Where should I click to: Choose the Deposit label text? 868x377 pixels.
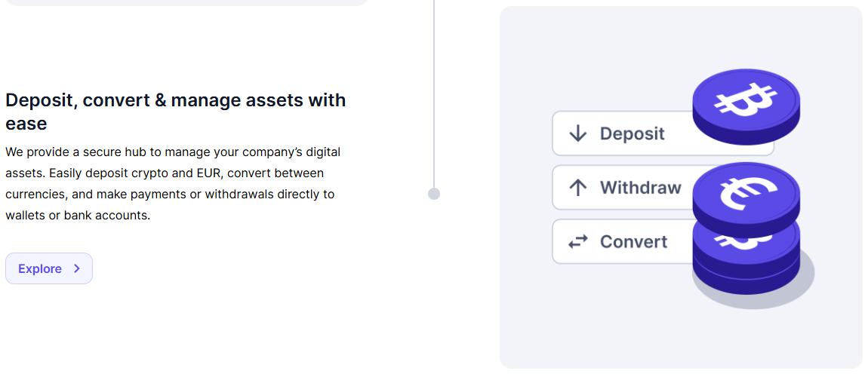(x=632, y=133)
